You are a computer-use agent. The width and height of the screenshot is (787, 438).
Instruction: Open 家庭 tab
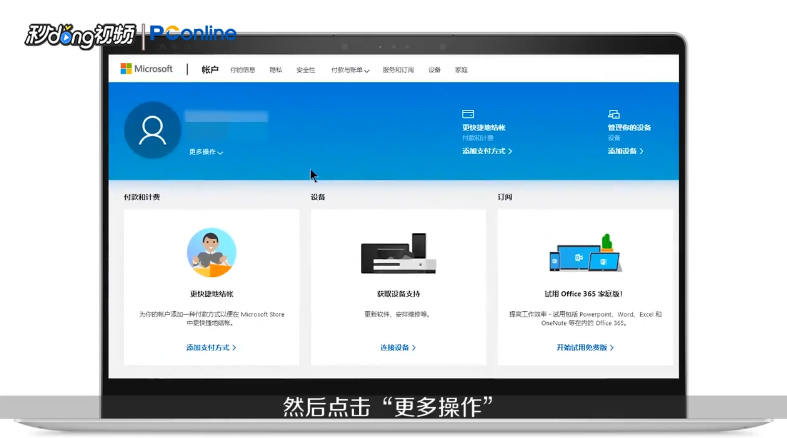[x=461, y=70]
